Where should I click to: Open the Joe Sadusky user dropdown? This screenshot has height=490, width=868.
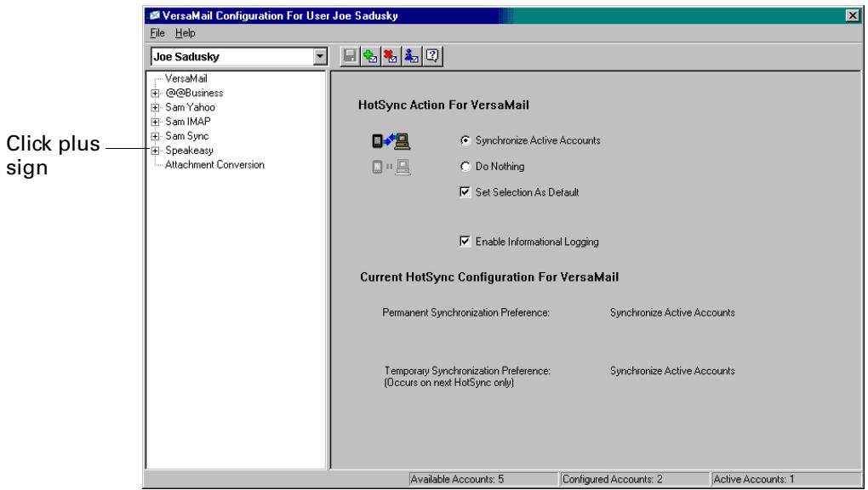319,56
